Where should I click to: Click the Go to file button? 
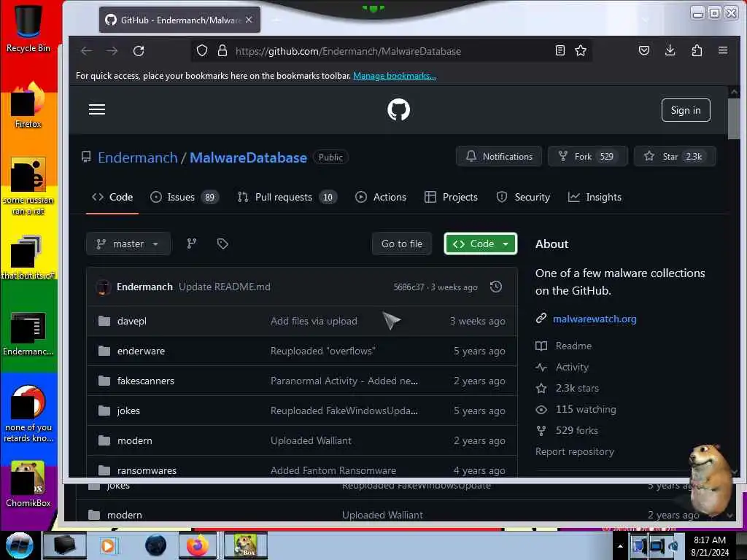click(x=402, y=244)
